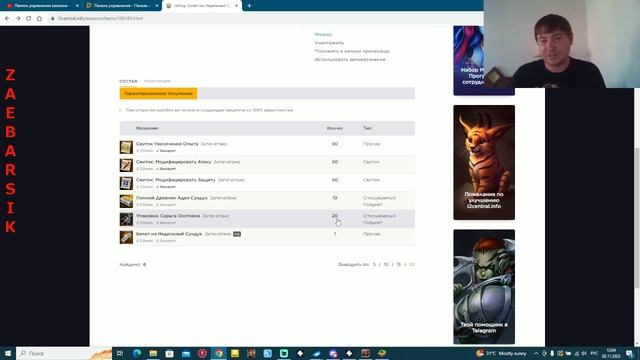Open the Свиток: Модифицировать Защиту link

tap(176, 180)
